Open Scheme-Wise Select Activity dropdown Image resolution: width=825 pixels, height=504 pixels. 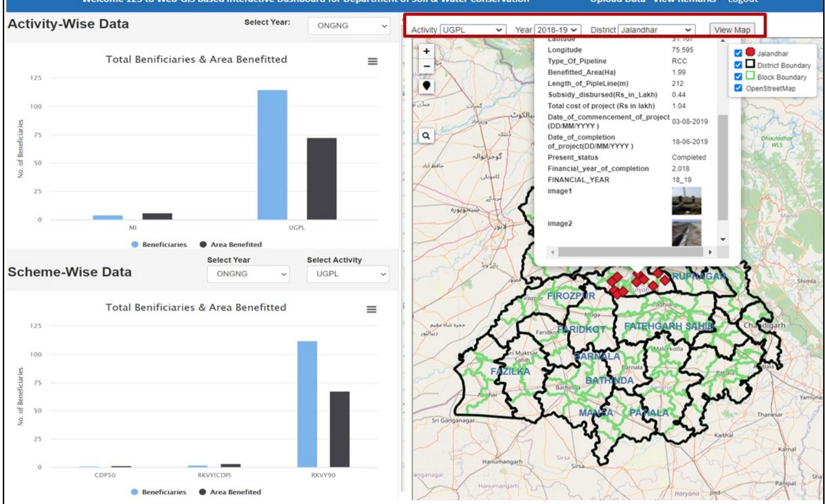pyautogui.click(x=348, y=274)
